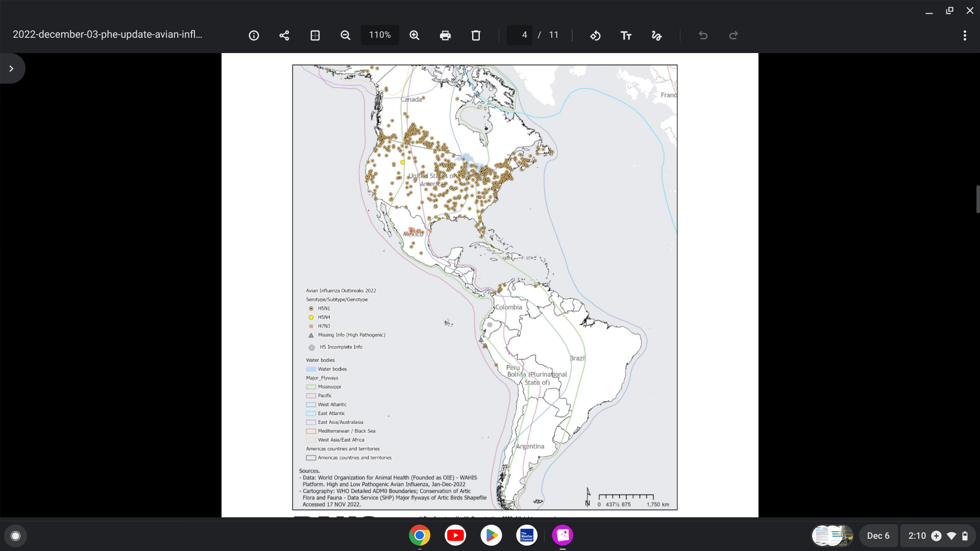This screenshot has width=980, height=551.
Task: Open the Dec 6 calendar date
Action: (878, 536)
